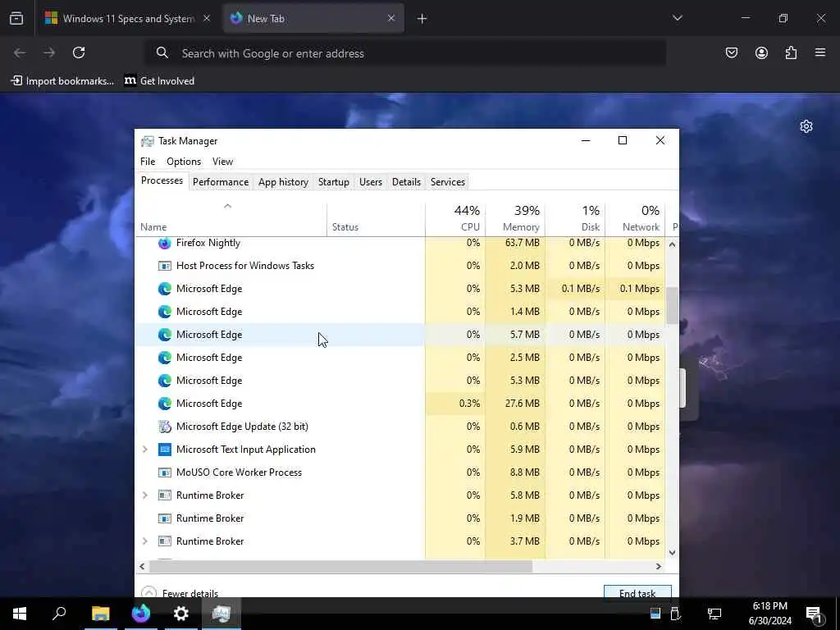Click the Firefox view icon in tab strip
The image size is (840, 630).
[16, 18]
